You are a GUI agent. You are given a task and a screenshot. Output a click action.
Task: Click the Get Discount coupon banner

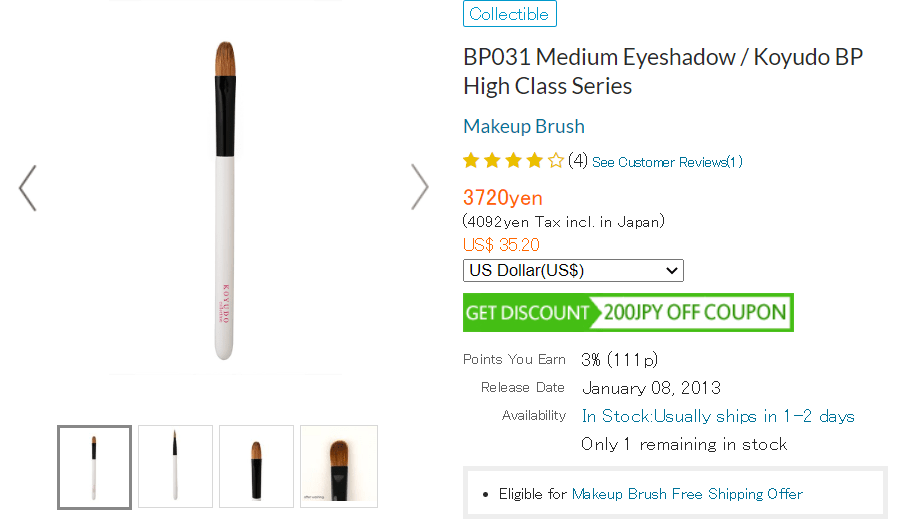[628, 312]
